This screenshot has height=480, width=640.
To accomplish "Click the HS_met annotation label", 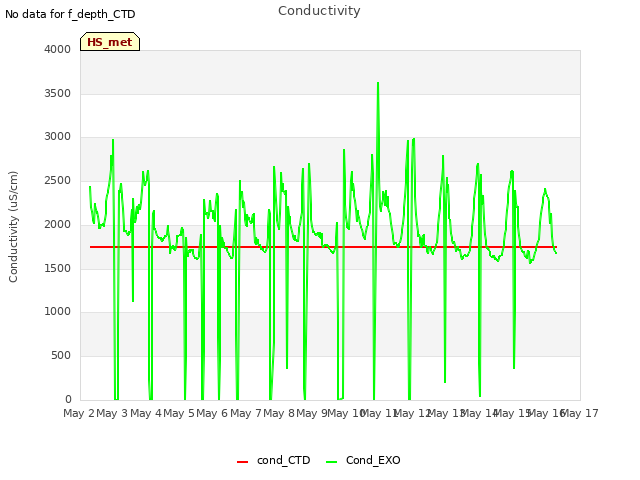I will (x=110, y=42).
